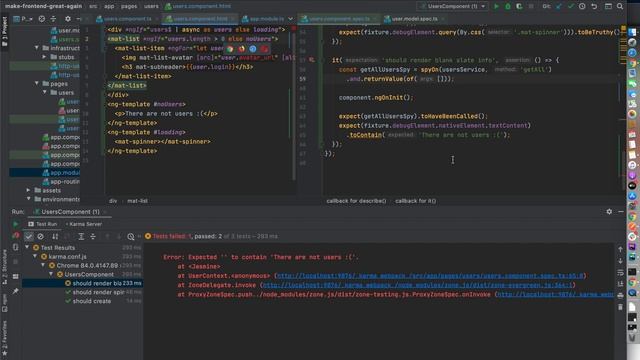The image size is (640, 360).
Task: Open the Project view selector dropdown
Action: click(x=23, y=19)
